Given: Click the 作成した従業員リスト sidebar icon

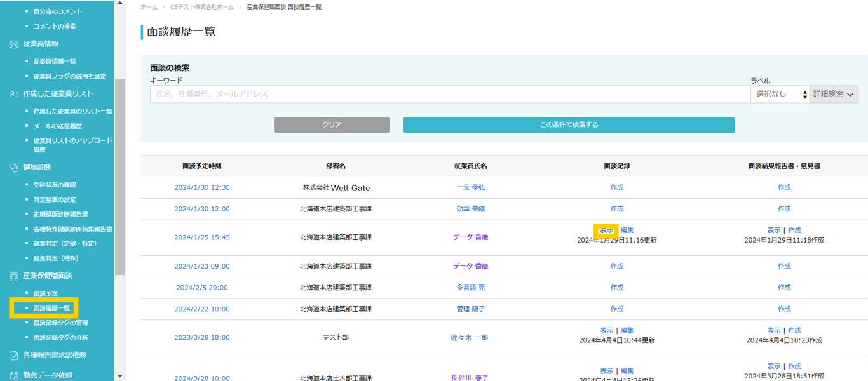Looking at the screenshot, I should coord(13,93).
